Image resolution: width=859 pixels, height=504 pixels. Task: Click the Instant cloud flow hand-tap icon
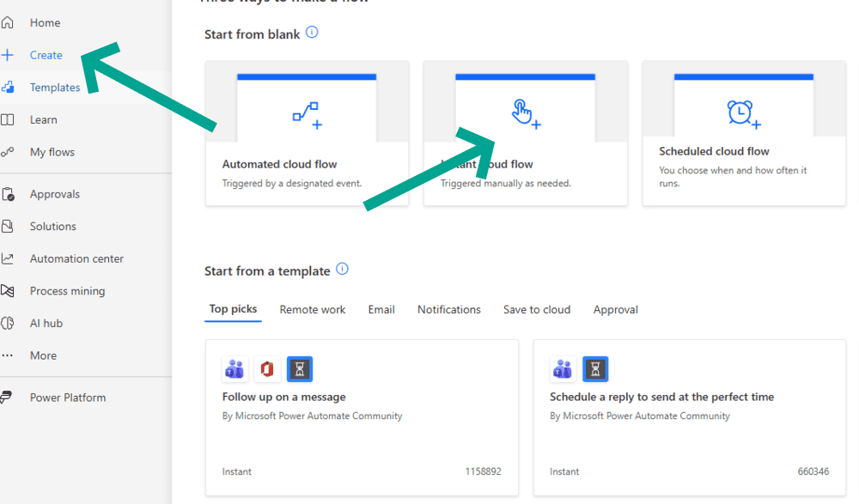pyautogui.click(x=526, y=114)
